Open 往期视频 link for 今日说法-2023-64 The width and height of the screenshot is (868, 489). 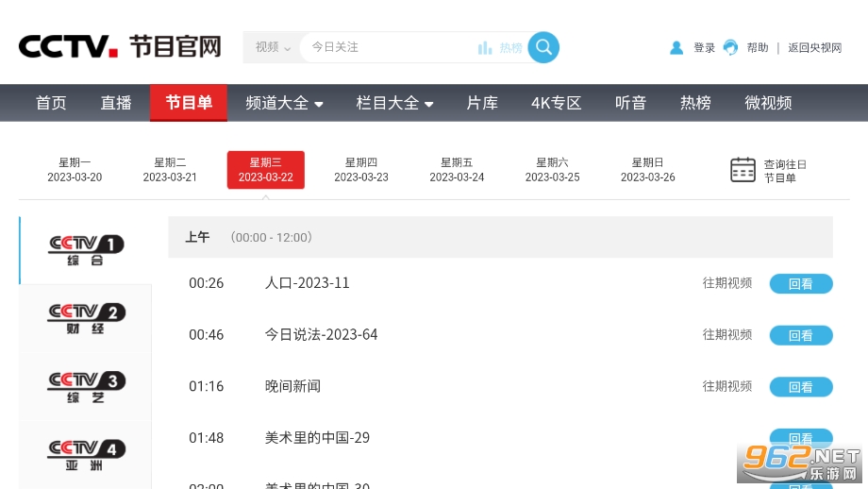pyautogui.click(x=726, y=334)
